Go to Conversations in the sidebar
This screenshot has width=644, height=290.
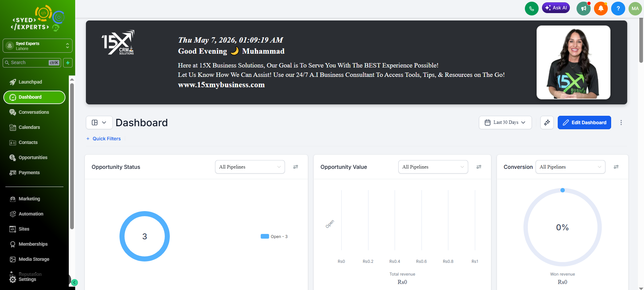[34, 112]
